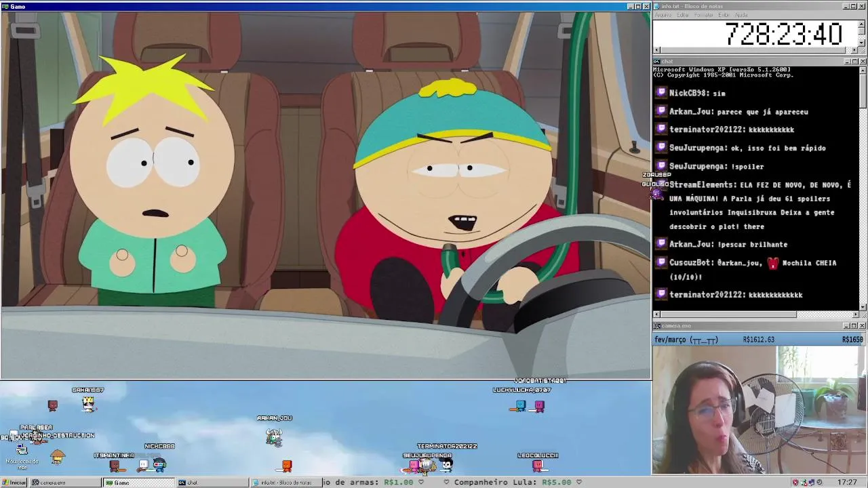Click NickCB98's chat badge icon
868x488 pixels.
[x=661, y=93]
